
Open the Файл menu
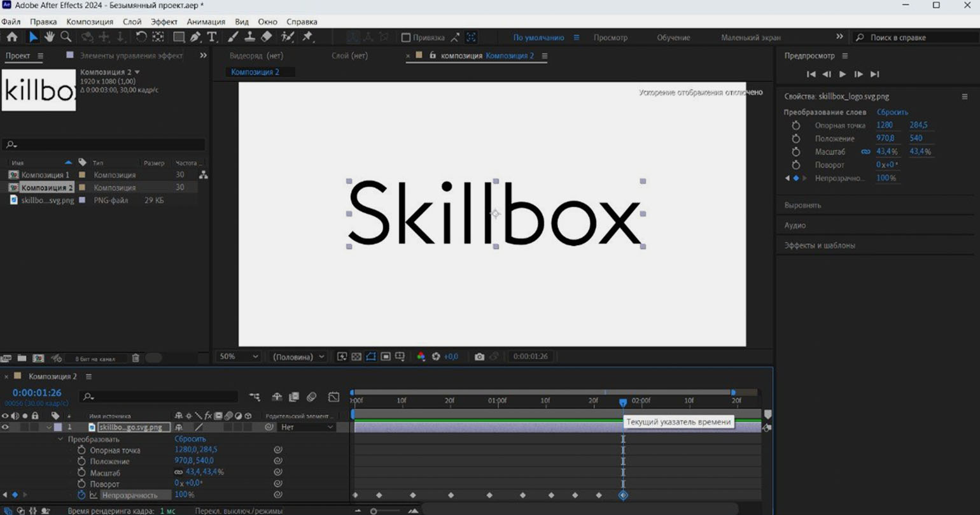click(x=11, y=22)
